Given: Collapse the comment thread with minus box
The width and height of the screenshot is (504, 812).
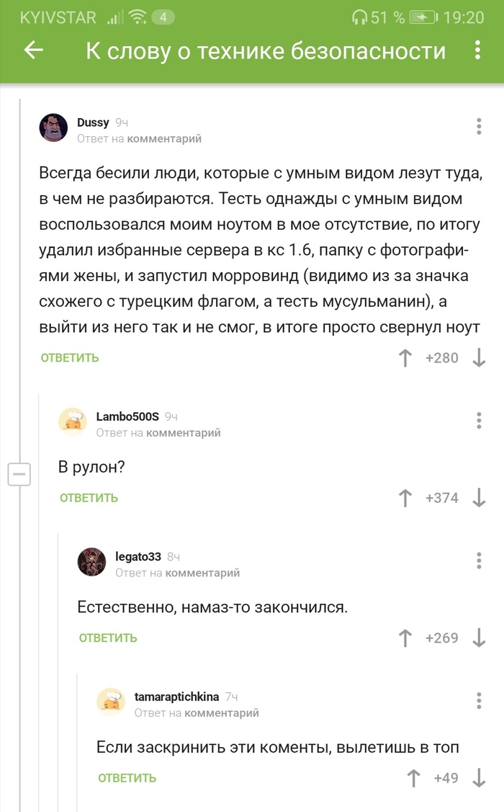Looking at the screenshot, I should (19, 474).
